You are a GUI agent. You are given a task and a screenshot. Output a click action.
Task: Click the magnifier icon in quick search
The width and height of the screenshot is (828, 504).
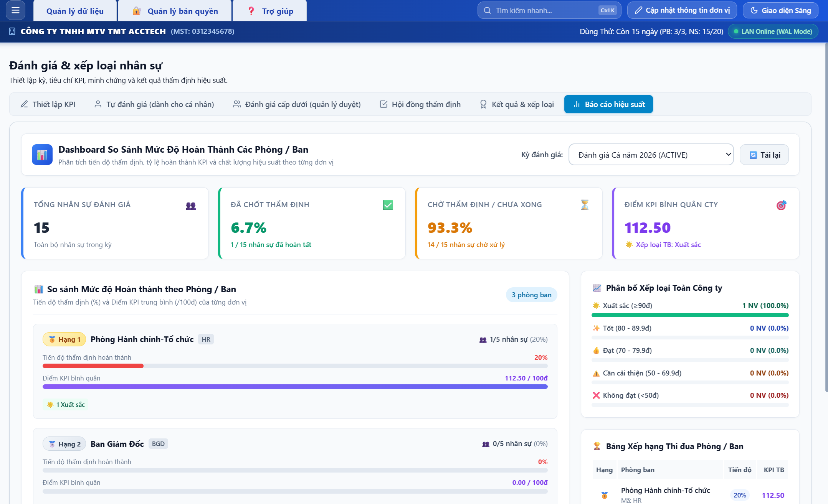click(487, 10)
